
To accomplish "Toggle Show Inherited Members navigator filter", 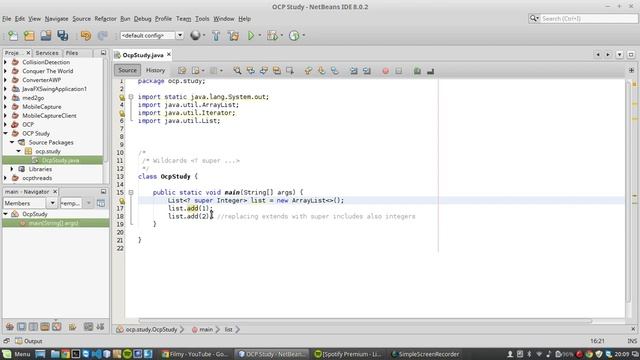I will [10, 327].
